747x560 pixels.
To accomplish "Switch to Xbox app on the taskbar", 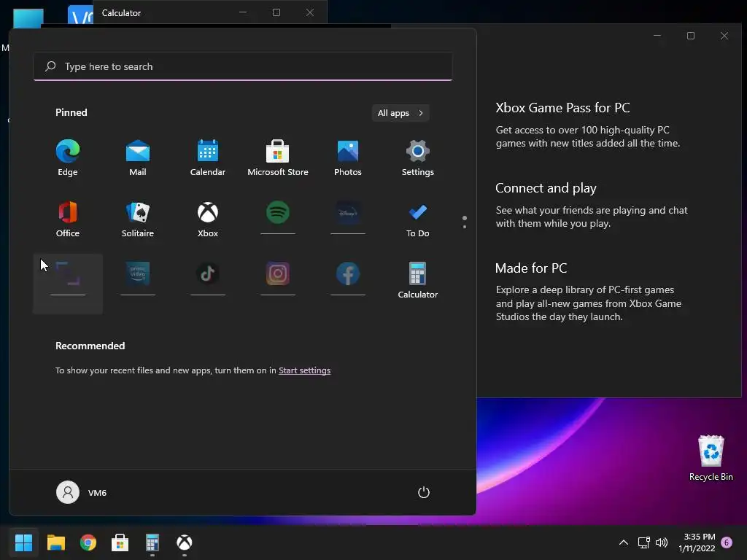I will [185, 542].
